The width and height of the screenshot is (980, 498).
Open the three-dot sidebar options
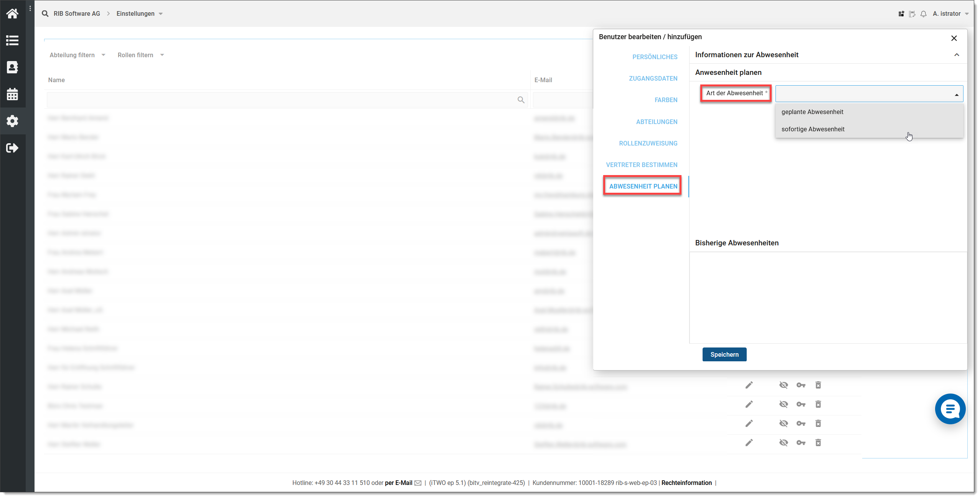(30, 8)
